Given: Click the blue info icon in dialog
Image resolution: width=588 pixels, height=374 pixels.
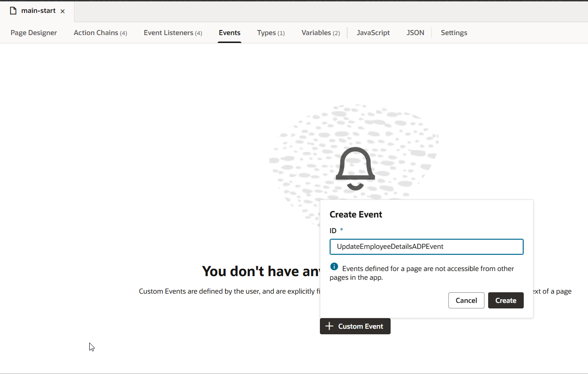Looking at the screenshot, I should pyautogui.click(x=334, y=267).
